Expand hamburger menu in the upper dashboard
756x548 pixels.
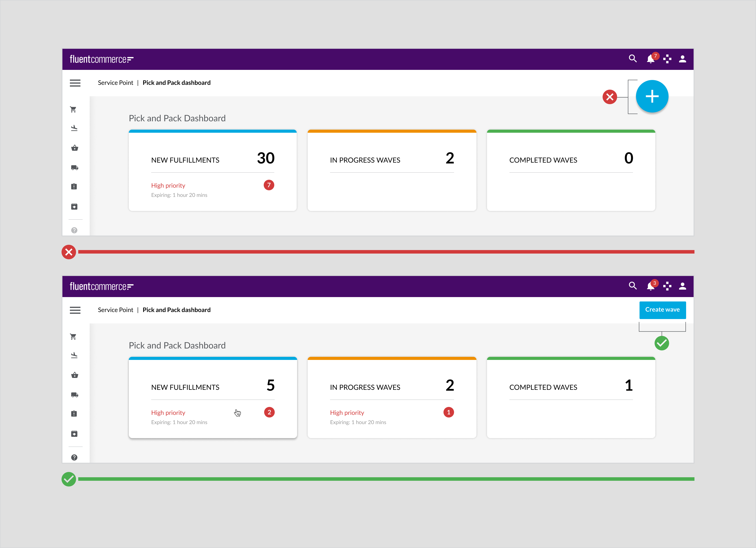[x=75, y=83]
